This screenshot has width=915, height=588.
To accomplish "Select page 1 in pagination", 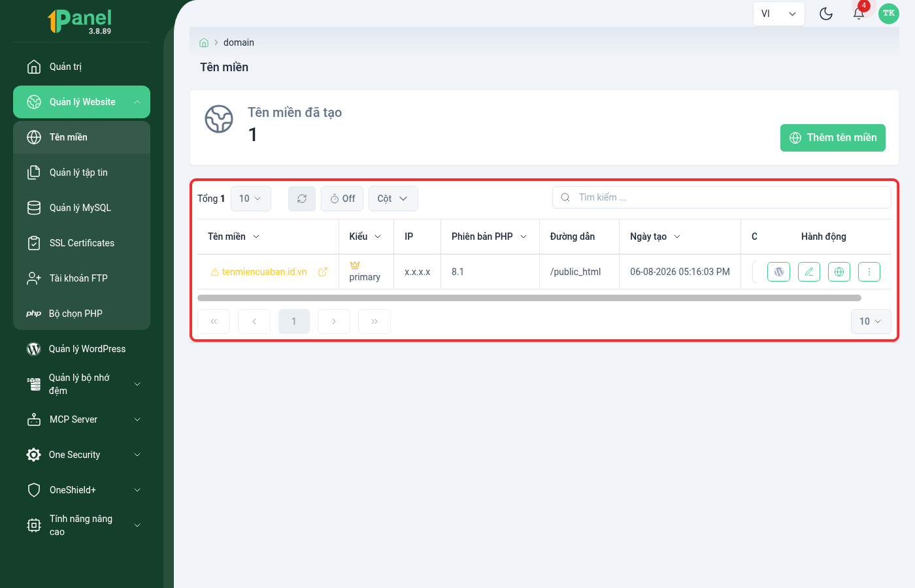I will pyautogui.click(x=294, y=321).
